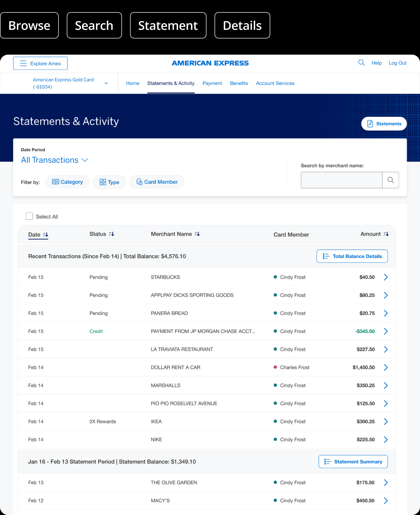Sort by Date column icon
This screenshot has height=515, width=420.
[46, 235]
